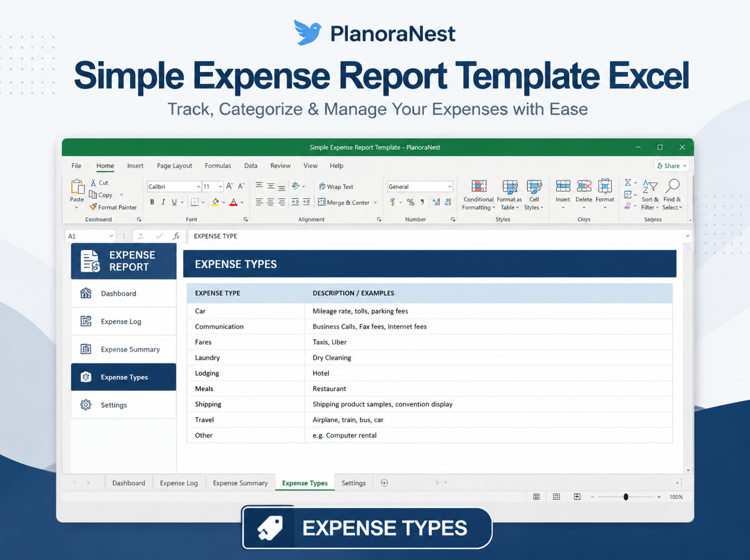Click the Delete cells icon
This screenshot has width=750, height=560.
584,186
